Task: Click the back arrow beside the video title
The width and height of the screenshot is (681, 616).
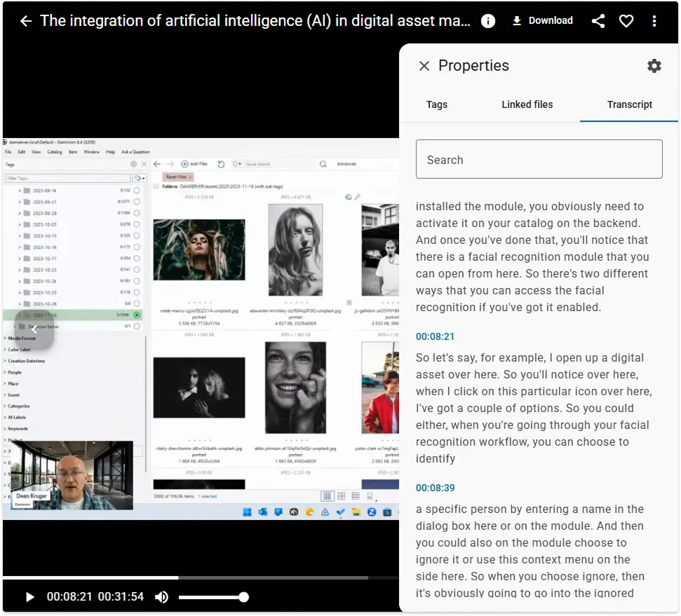Action: 26,21
